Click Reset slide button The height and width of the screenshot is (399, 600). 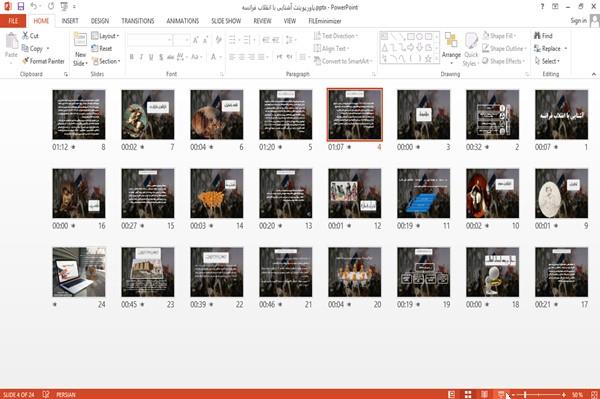pyautogui.click(x=102, y=48)
